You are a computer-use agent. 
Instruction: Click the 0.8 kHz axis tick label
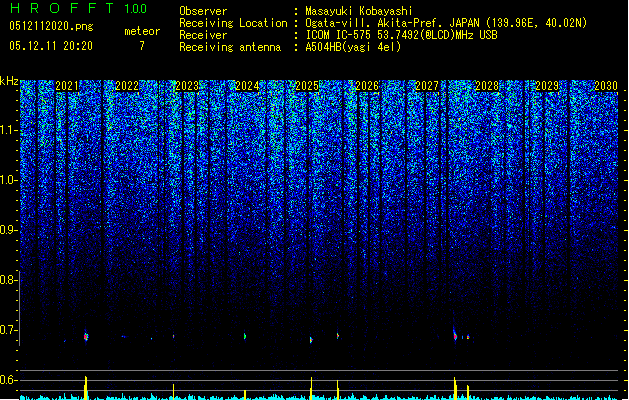click(9, 280)
